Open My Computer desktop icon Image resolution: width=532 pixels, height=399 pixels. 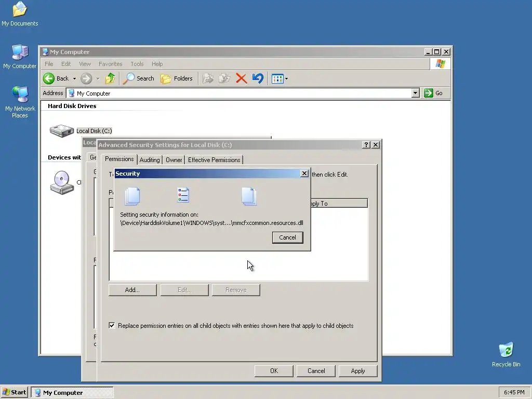[20, 57]
